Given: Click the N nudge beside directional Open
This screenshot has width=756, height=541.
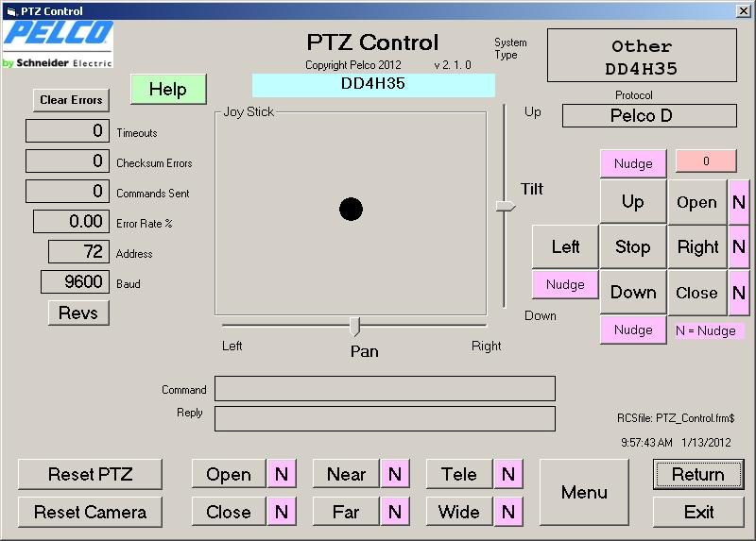Looking at the screenshot, I should [x=739, y=202].
